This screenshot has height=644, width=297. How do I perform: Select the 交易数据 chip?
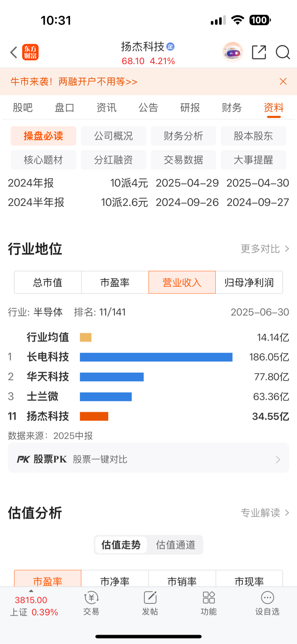point(183,160)
